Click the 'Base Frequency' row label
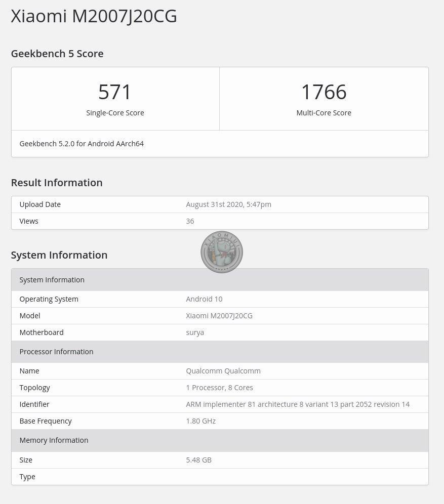The image size is (444, 504). click(x=46, y=421)
